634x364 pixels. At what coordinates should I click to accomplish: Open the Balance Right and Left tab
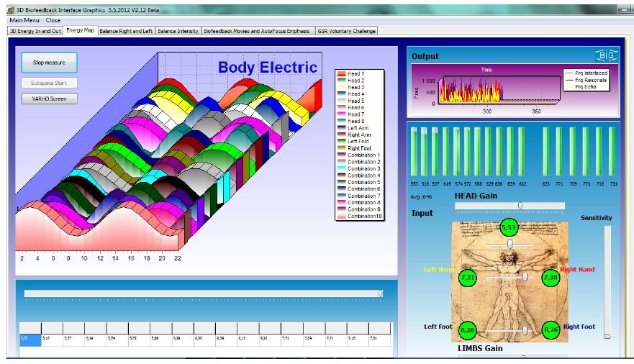tap(126, 31)
